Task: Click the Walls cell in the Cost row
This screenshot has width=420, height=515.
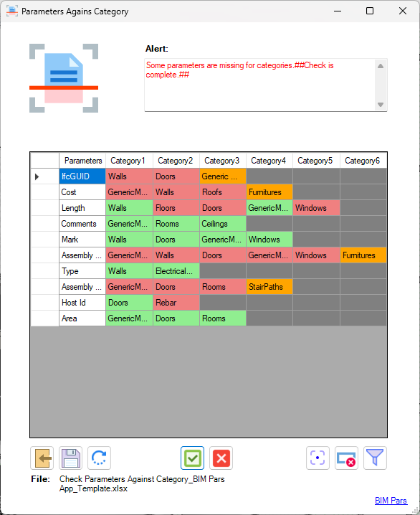Action: coord(176,192)
